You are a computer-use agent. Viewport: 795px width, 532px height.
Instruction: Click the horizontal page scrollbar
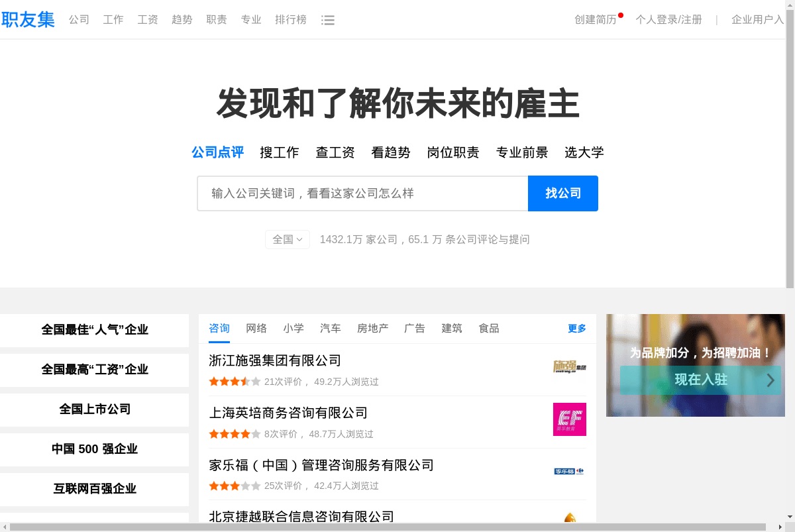(x=388, y=527)
